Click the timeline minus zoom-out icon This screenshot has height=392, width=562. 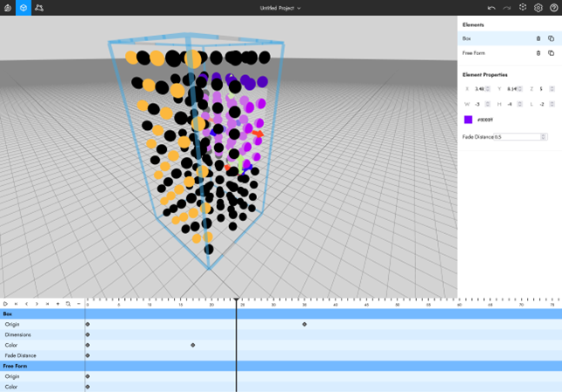coord(79,304)
